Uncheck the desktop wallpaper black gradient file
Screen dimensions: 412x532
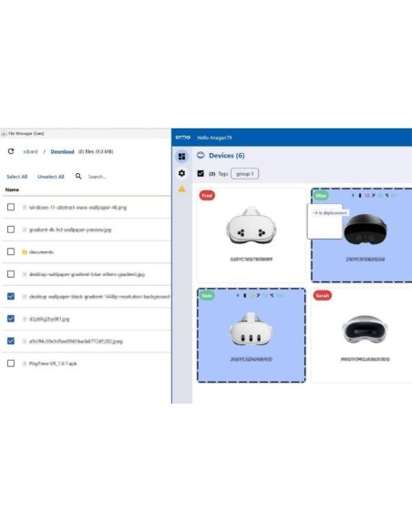pos(11,296)
